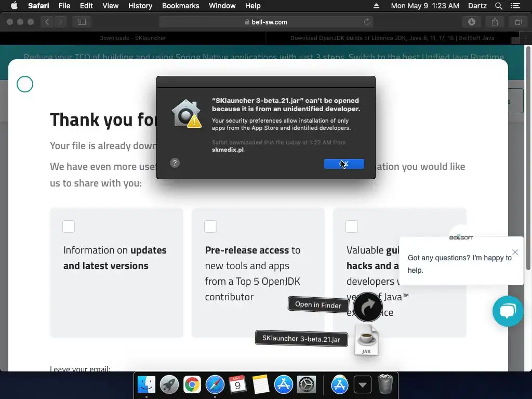The height and width of the screenshot is (399, 532).
Task: Click the bell-sw.com address bar
Action: pyautogui.click(x=266, y=22)
